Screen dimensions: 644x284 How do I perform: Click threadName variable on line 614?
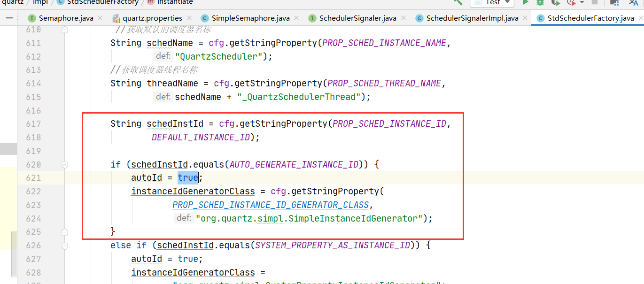(170, 84)
